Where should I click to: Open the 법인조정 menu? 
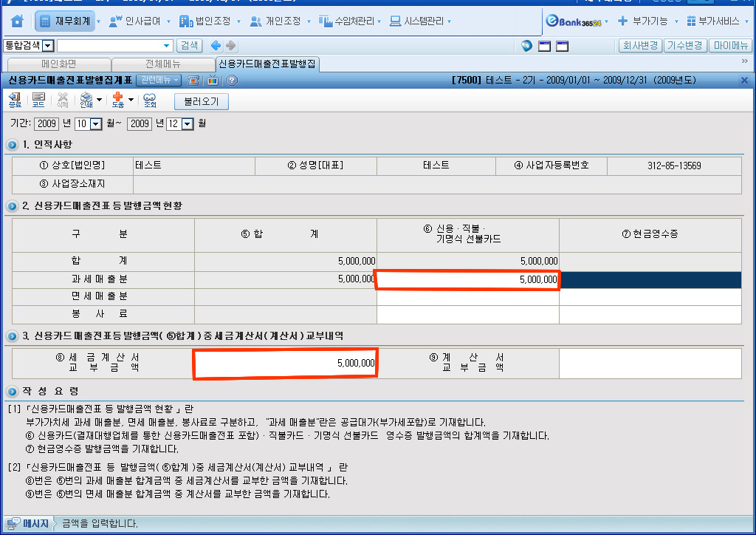205,21
